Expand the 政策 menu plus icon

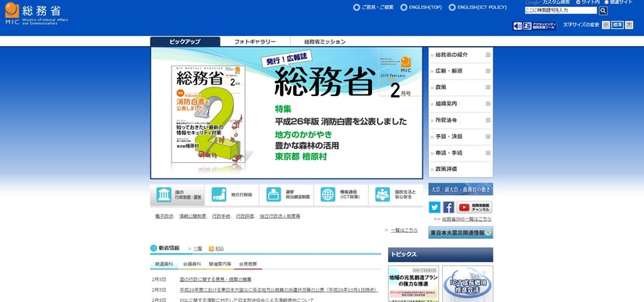488,87
